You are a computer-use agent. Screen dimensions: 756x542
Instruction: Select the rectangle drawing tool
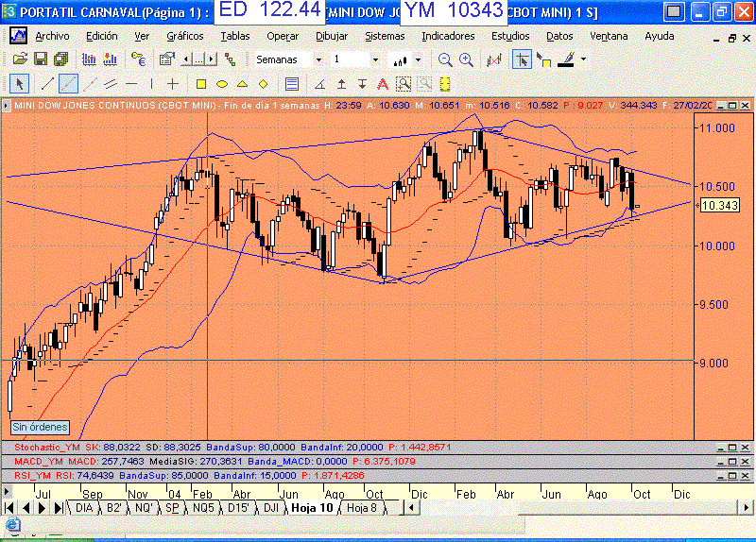(x=201, y=83)
